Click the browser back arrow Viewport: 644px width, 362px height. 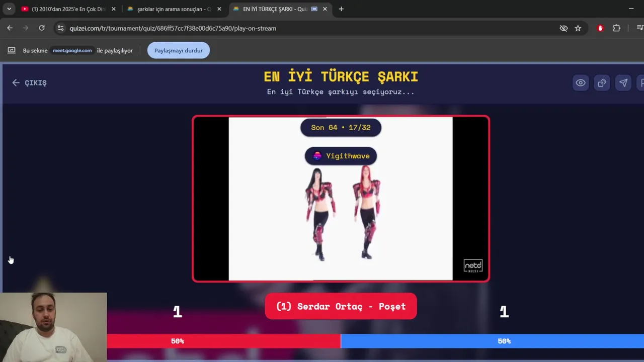click(10, 28)
